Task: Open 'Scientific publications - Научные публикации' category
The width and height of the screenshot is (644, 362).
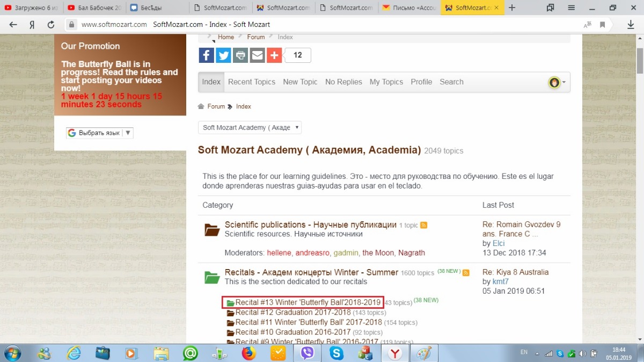Action: point(311,225)
